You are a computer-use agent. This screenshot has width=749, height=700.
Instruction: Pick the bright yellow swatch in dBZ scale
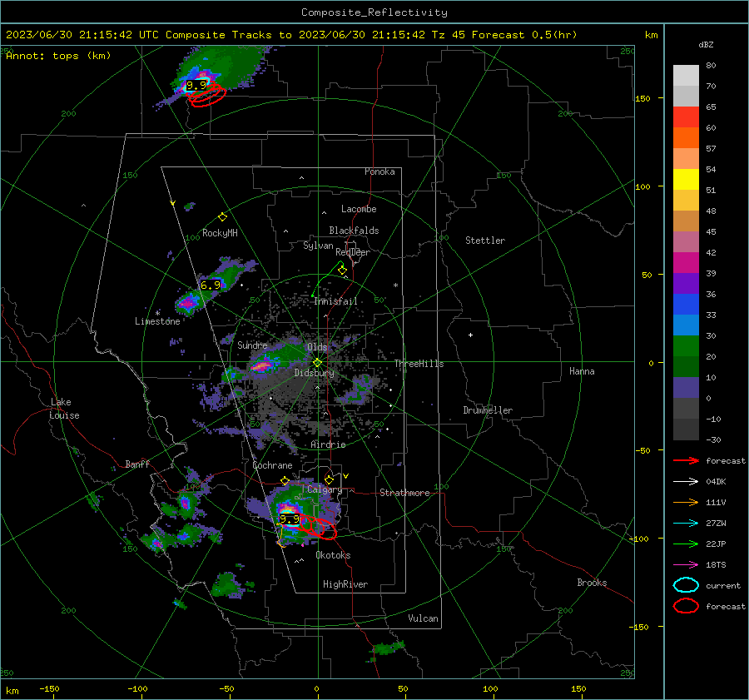pyautogui.click(x=686, y=180)
